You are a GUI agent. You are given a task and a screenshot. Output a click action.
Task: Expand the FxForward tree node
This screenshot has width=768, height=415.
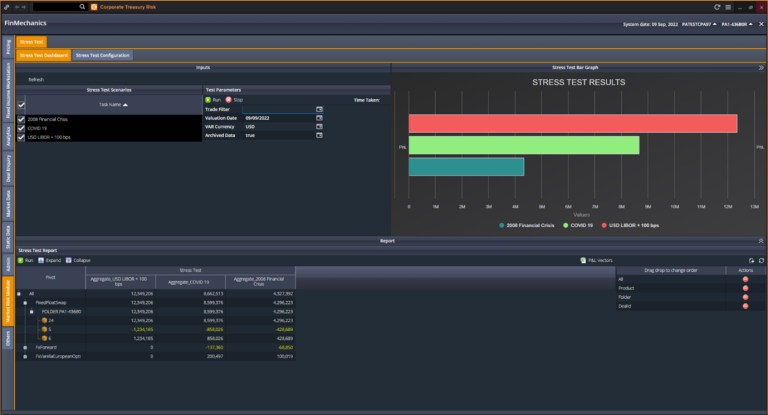point(25,347)
